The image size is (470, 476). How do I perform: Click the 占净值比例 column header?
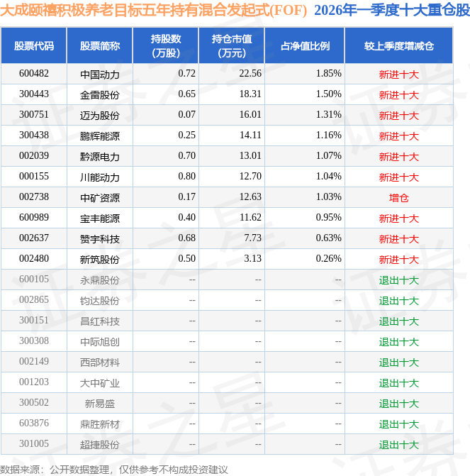click(305, 46)
